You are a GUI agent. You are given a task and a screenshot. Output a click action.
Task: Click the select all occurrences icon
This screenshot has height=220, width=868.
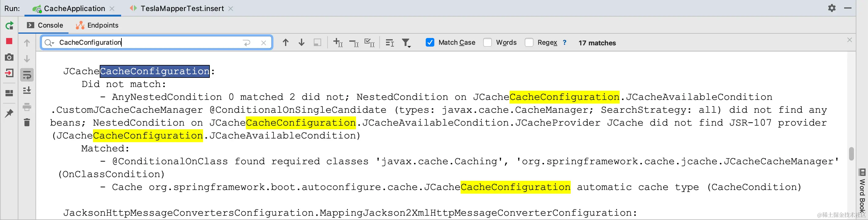click(317, 43)
